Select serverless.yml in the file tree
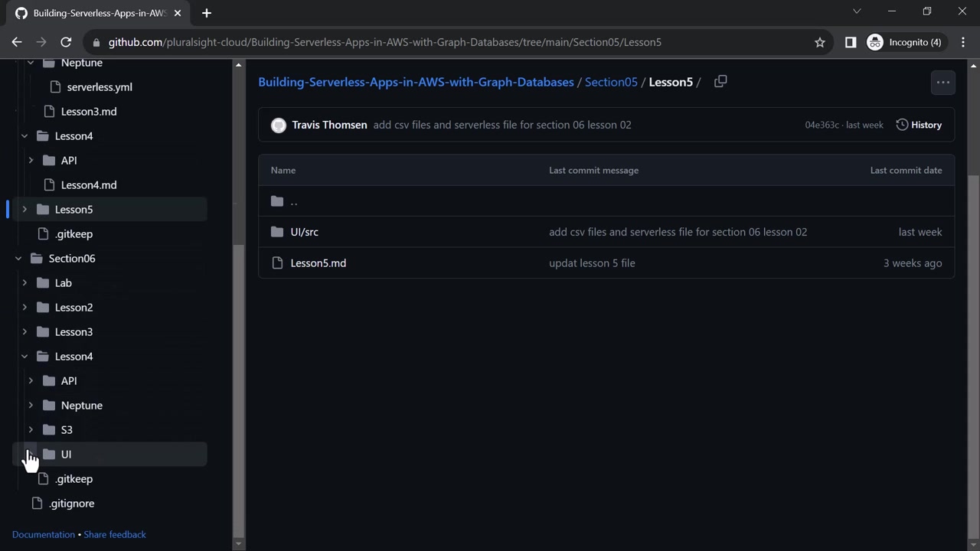 (99, 87)
